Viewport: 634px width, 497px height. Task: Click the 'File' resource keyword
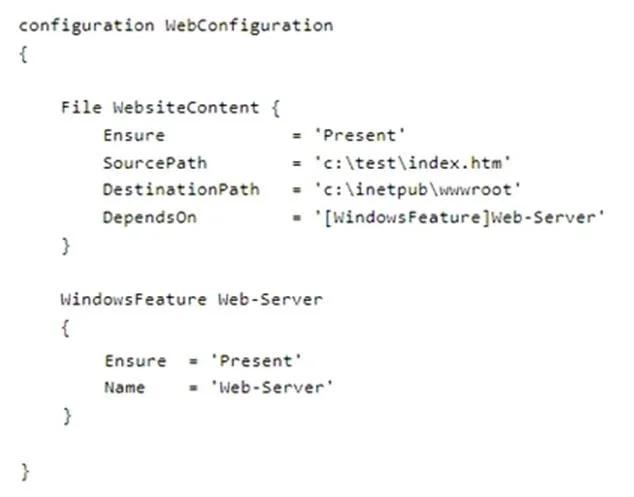point(81,108)
